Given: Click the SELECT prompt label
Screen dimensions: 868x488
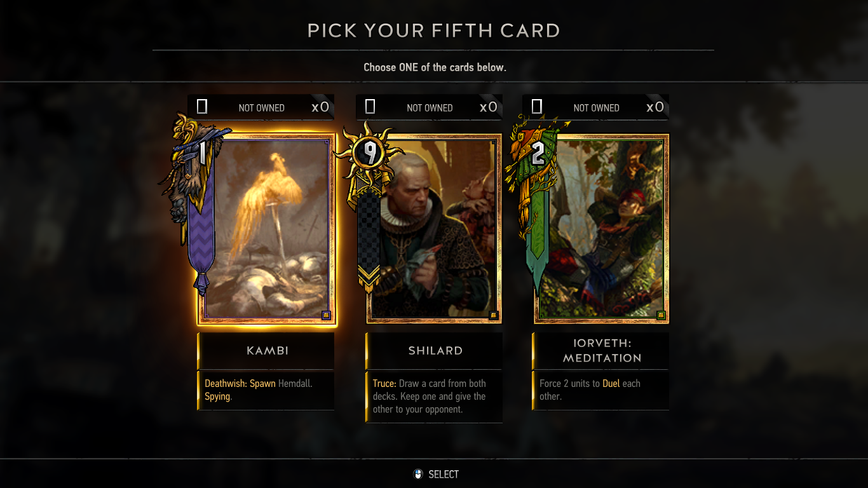Looking at the screenshot, I should [444, 474].
